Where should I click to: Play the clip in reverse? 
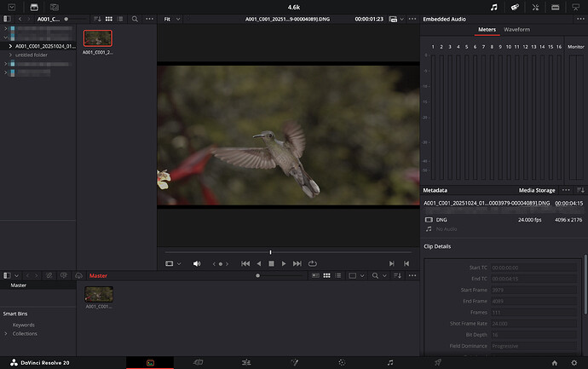[x=259, y=263]
